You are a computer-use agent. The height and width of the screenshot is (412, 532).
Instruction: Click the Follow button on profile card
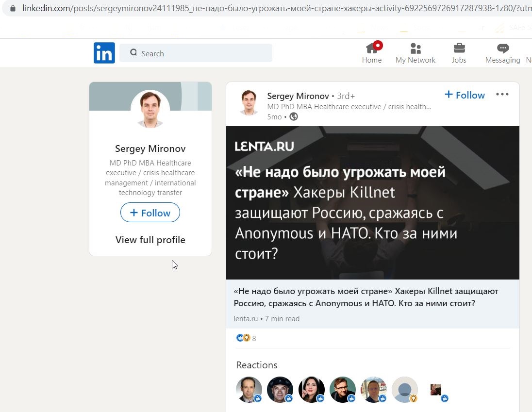(x=150, y=213)
